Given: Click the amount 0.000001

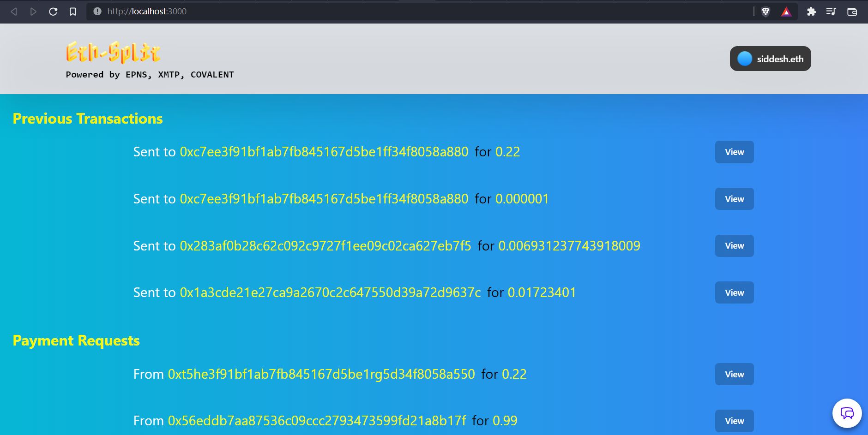Looking at the screenshot, I should (522, 199).
